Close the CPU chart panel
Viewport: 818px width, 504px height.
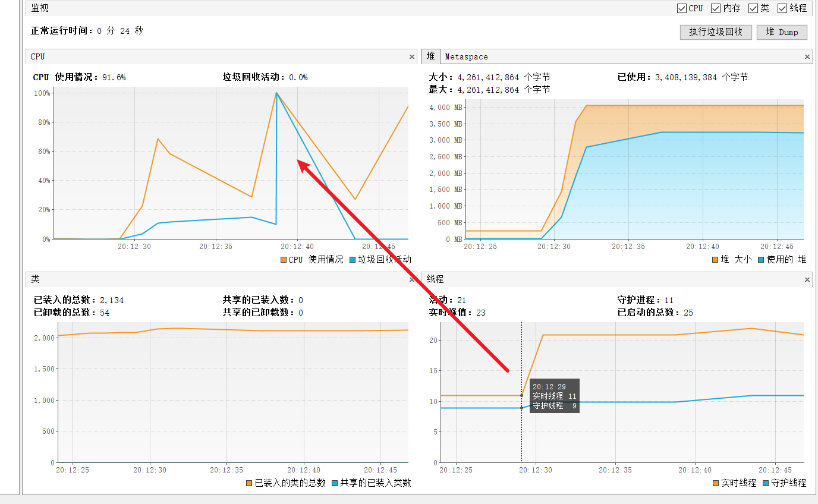tap(412, 57)
